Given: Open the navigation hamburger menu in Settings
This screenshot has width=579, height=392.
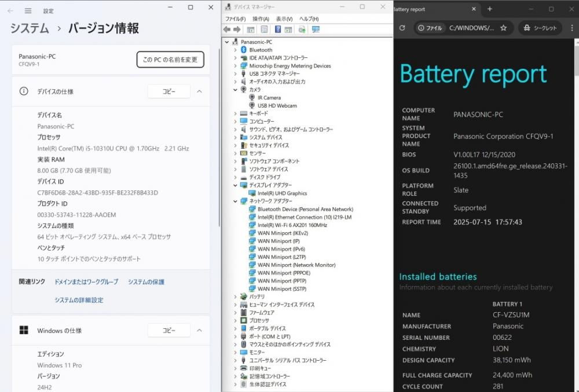Looking at the screenshot, I should pos(28,11).
